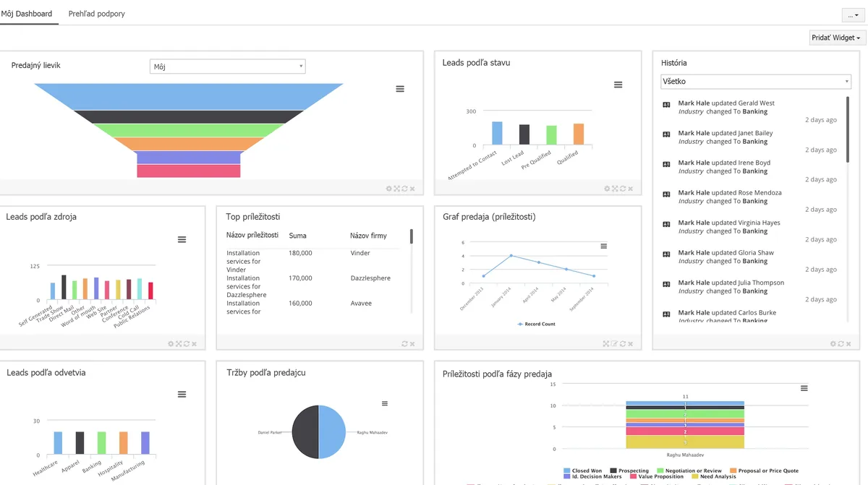
Task: Open settings gear of História widget
Action: pos(833,344)
